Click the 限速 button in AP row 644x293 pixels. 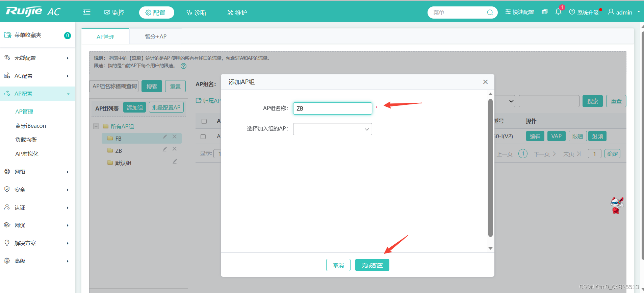tap(578, 136)
